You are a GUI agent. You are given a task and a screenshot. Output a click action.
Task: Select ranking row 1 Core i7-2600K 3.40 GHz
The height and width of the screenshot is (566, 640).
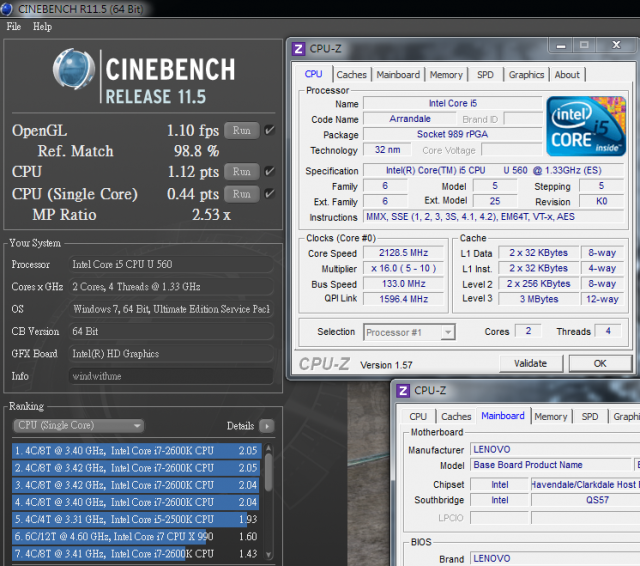136,451
